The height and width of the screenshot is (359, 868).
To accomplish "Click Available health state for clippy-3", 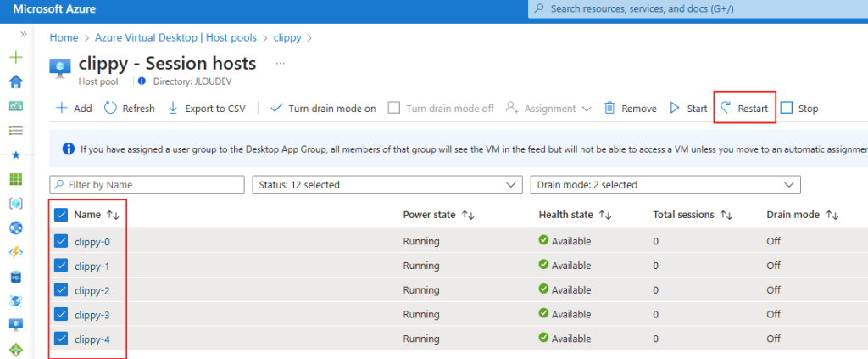I will (565, 314).
